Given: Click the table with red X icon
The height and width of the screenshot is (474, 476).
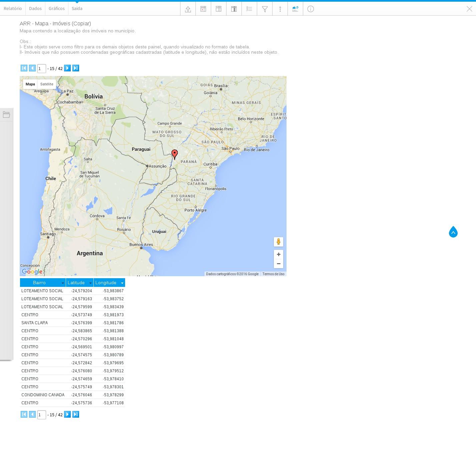Looking at the screenshot, I should coord(203,9).
